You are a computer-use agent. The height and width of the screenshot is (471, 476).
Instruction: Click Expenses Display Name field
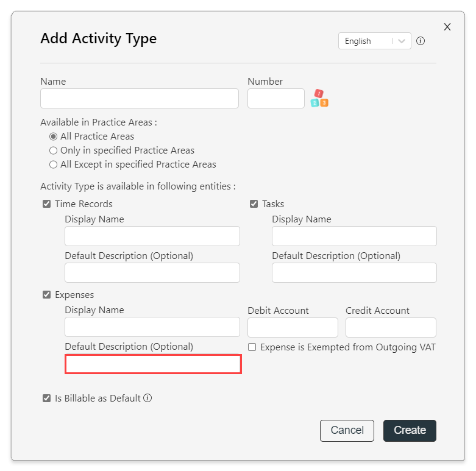152,327
